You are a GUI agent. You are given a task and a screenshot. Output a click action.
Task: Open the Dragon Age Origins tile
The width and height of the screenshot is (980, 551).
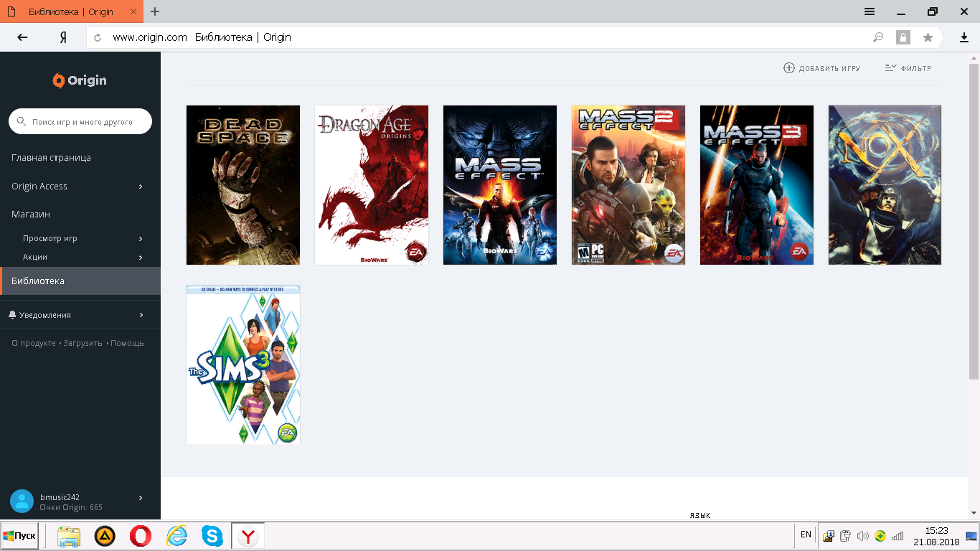coord(372,185)
